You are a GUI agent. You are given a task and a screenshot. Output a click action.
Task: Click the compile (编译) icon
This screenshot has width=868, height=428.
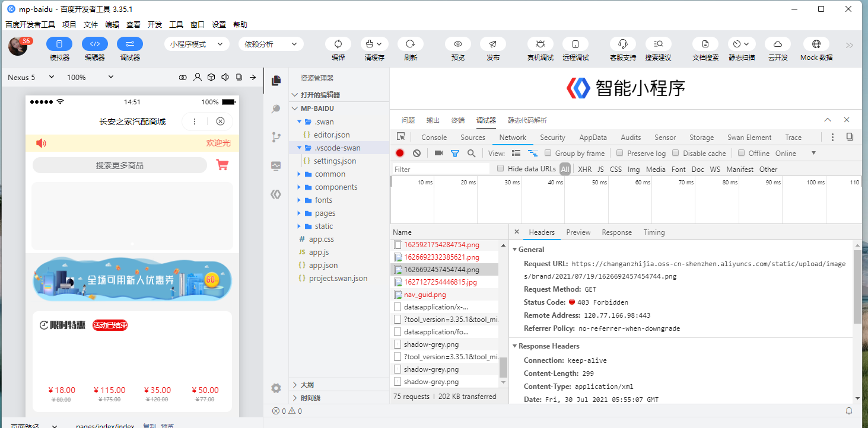(338, 44)
